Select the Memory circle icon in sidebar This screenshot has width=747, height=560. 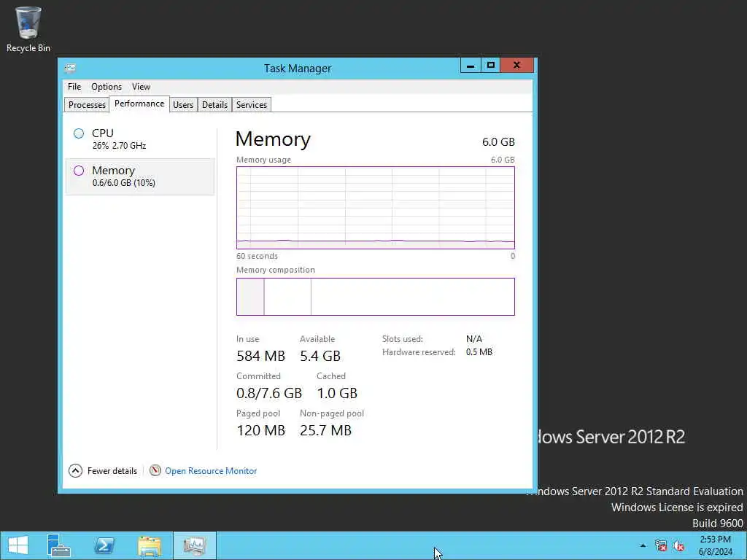(79, 171)
